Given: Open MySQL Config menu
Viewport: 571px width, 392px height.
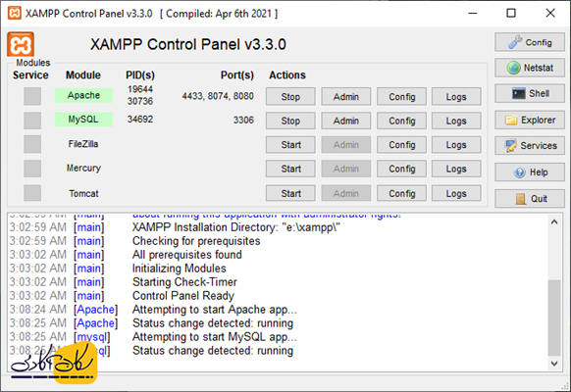Looking at the screenshot, I should coord(401,121).
